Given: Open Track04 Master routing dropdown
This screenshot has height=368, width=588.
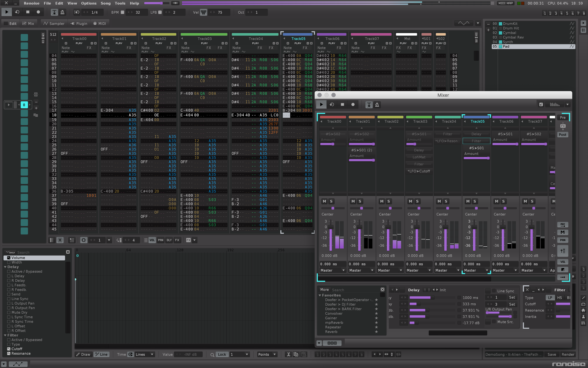Looking at the screenshot, I should tap(447, 270).
